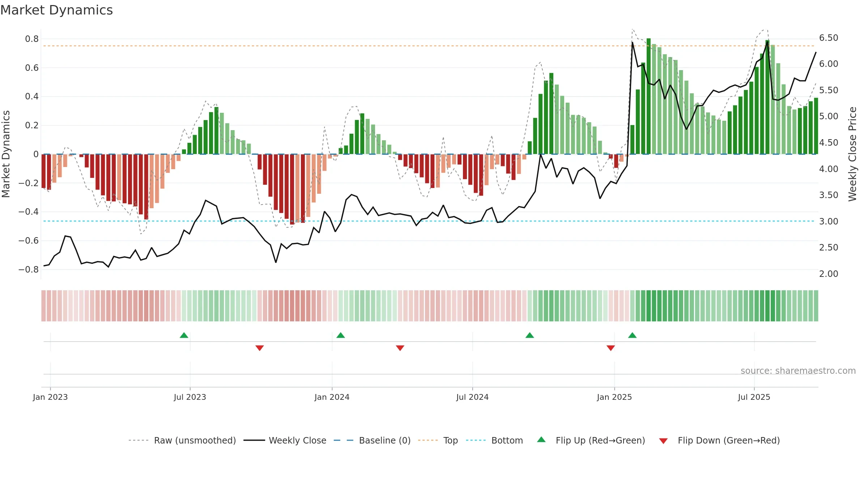The height and width of the screenshot is (488, 868).
Task: Click the Weekly Close Price axis title
Action: pos(852,154)
